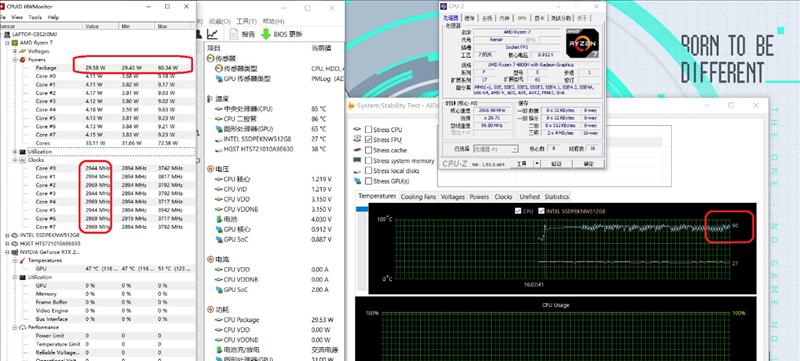800x361 pixels.
Task: Enable the Stress CPU checkbox
Action: click(368, 130)
